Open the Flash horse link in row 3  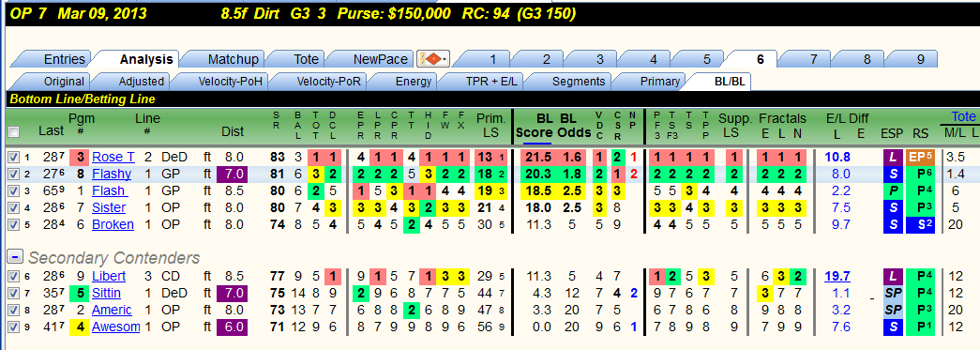coord(110,190)
